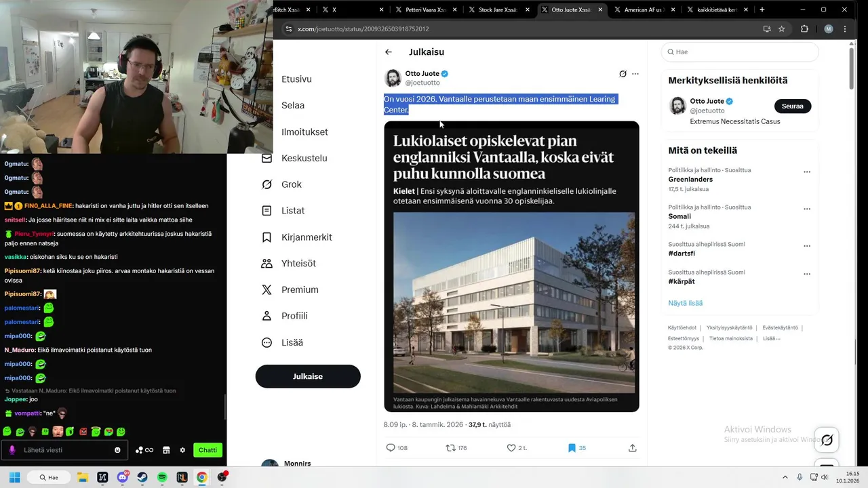
Task: Open Steam from the taskbar
Action: point(142,477)
